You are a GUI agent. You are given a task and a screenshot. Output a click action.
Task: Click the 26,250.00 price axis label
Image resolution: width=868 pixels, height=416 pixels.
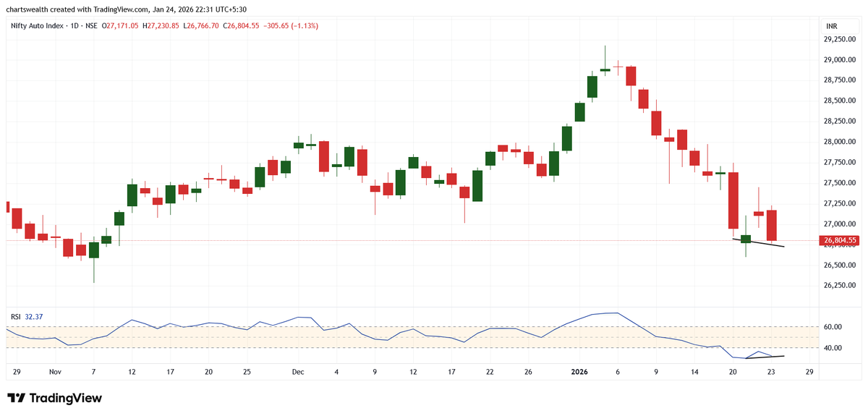[x=840, y=286]
